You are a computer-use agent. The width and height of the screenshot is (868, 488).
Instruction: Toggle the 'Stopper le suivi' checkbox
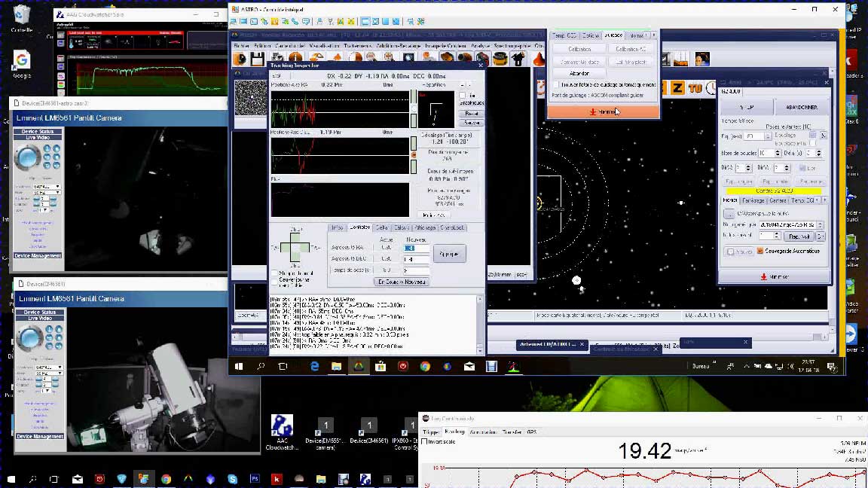coord(275,273)
